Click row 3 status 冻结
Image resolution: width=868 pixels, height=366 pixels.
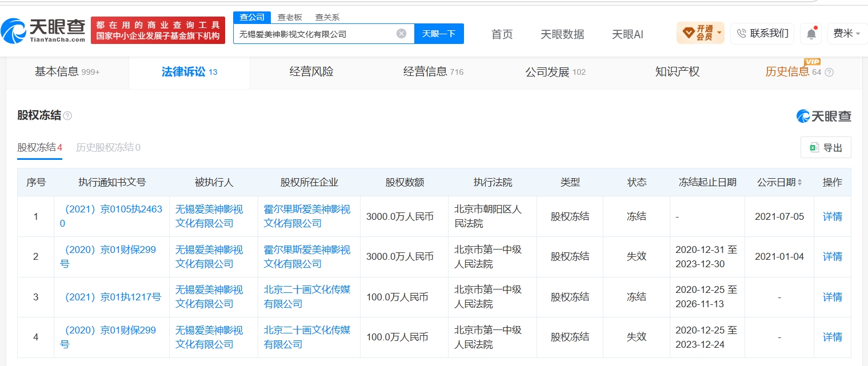click(637, 297)
